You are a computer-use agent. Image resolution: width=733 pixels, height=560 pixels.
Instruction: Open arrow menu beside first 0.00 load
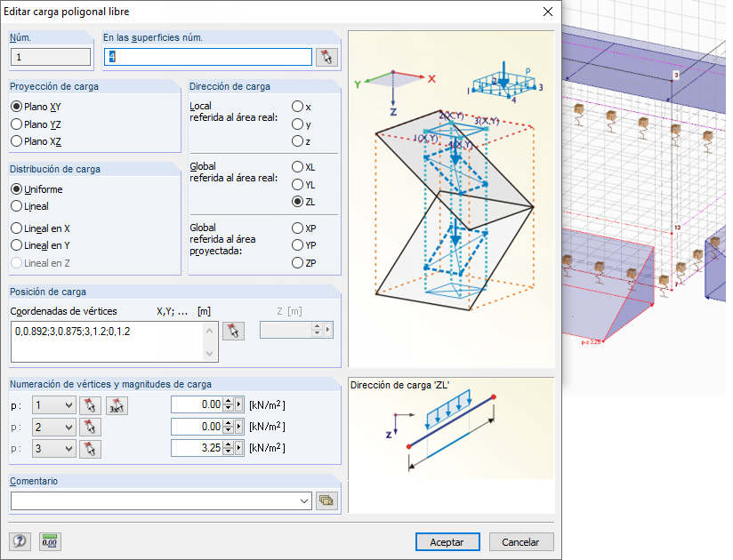239,404
